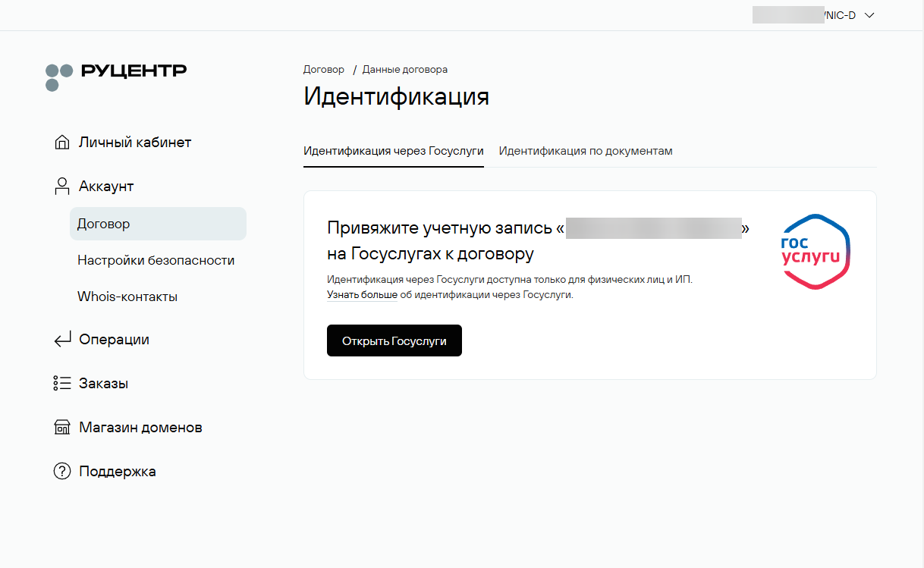Open the Договор sidebar item
This screenshot has height=568, width=924.
tap(158, 224)
